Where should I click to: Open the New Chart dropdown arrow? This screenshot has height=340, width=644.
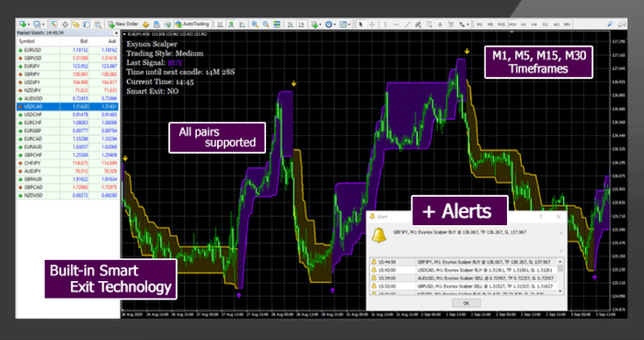click(28, 25)
